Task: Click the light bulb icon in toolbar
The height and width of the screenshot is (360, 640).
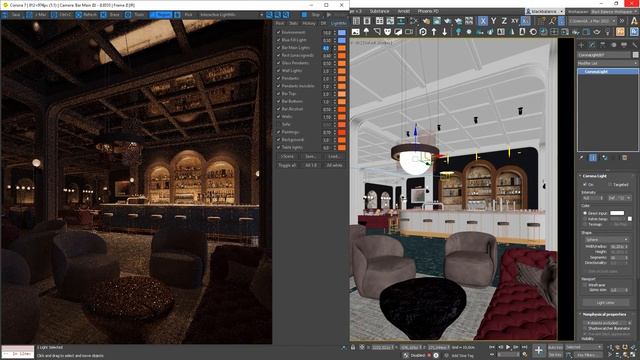Action: tap(607, 31)
